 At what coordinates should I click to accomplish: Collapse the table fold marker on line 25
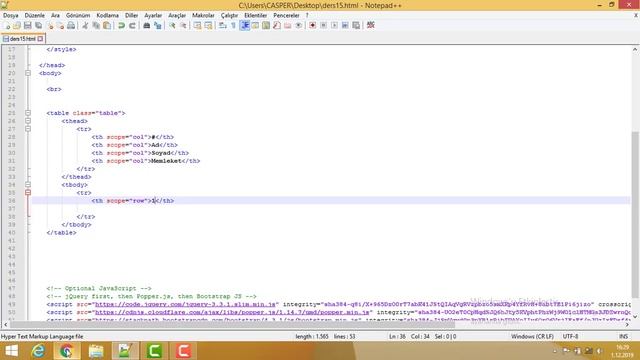pyautogui.click(x=28, y=113)
